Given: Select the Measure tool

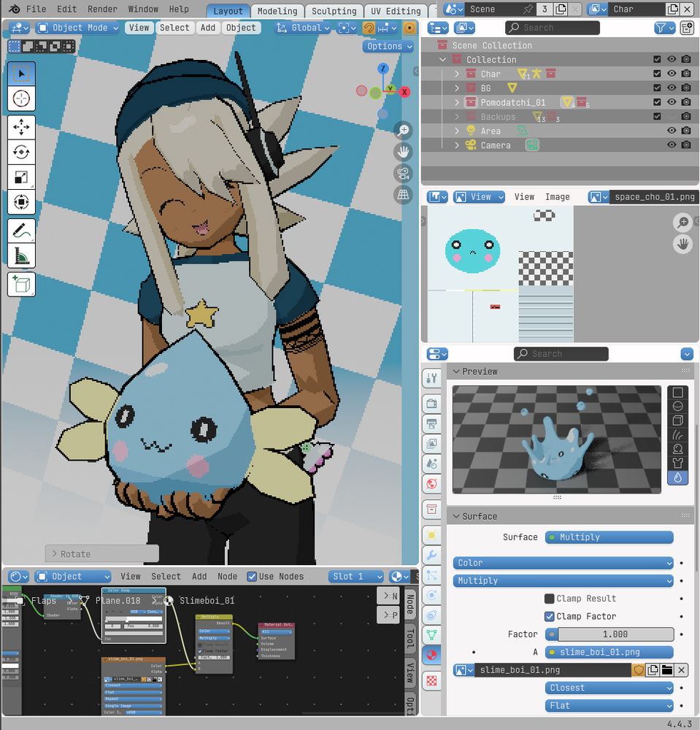Looking at the screenshot, I should [21, 255].
